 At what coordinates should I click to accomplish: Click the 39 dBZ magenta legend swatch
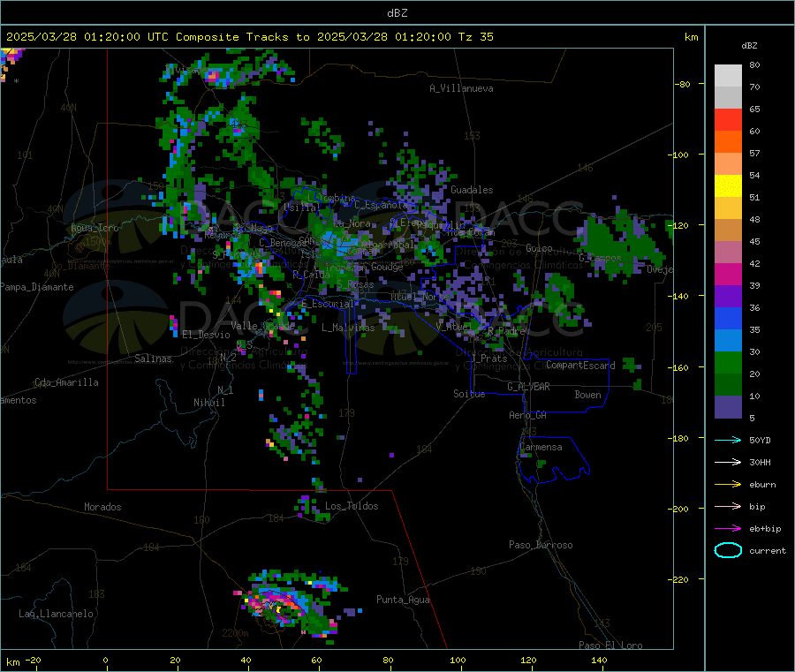pyautogui.click(x=728, y=274)
